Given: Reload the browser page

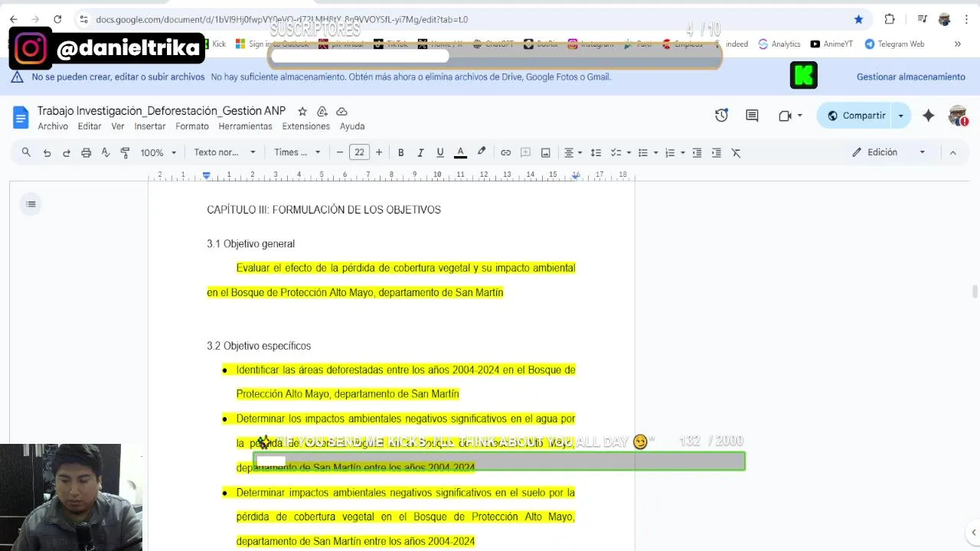Looking at the screenshot, I should tap(57, 19).
